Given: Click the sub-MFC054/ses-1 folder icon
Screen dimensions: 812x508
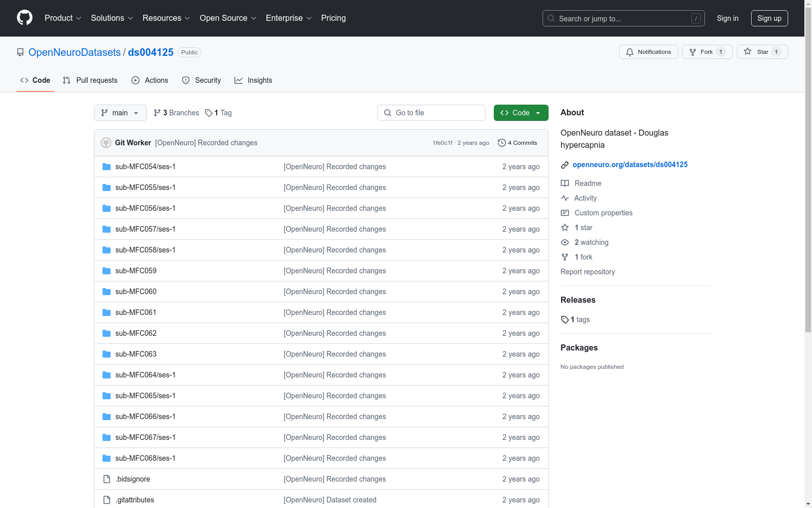Looking at the screenshot, I should (107, 167).
